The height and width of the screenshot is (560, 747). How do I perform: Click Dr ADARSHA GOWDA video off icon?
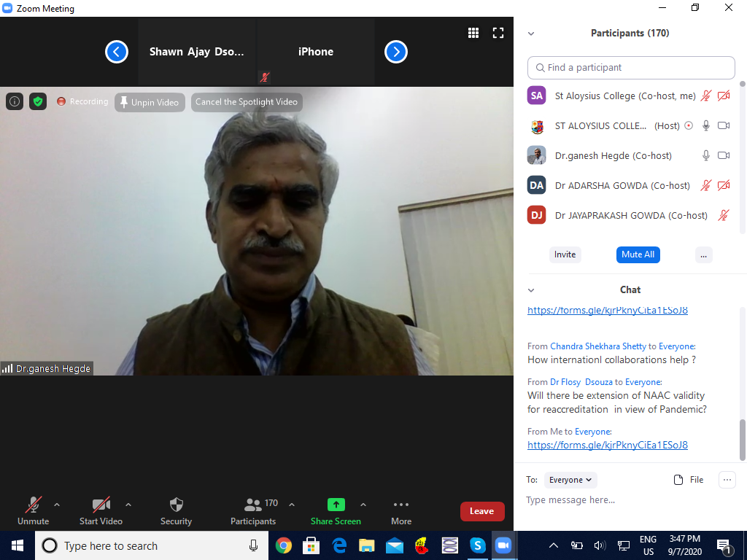pyautogui.click(x=724, y=185)
